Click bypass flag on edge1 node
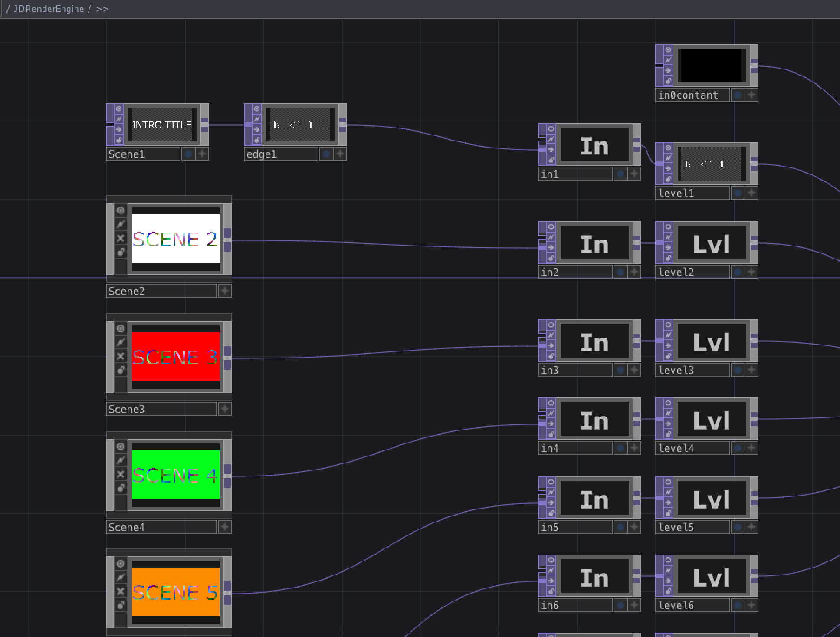 pos(256,119)
